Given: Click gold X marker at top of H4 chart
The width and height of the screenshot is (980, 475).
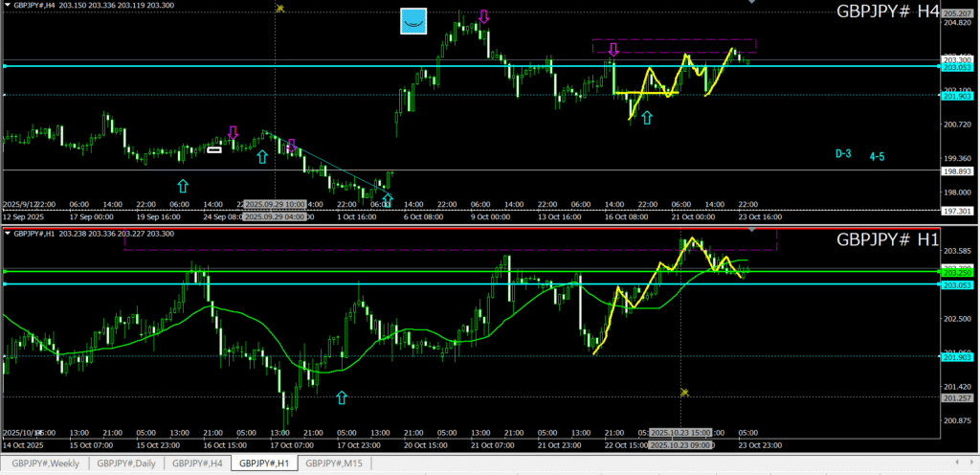Looking at the screenshot, I should point(279,9).
